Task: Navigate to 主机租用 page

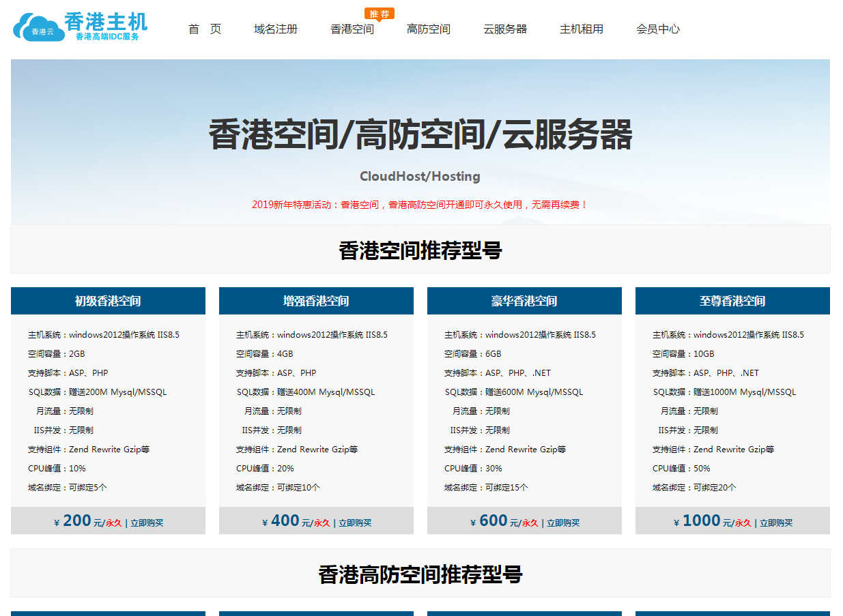Action: [582, 29]
